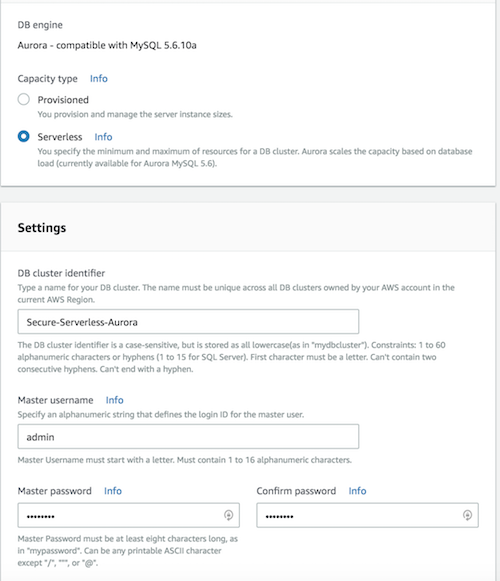Focus the Master password input box
This screenshot has height=581, width=500.
click(129, 515)
